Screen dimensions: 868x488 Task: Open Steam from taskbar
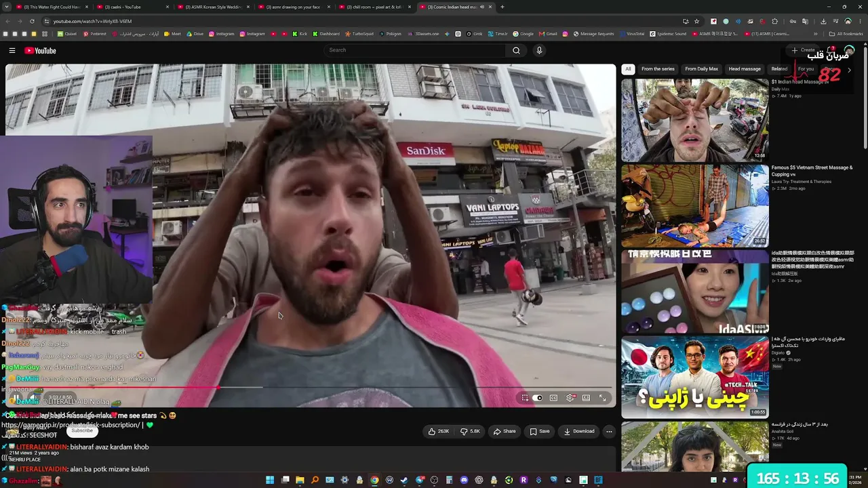click(404, 481)
